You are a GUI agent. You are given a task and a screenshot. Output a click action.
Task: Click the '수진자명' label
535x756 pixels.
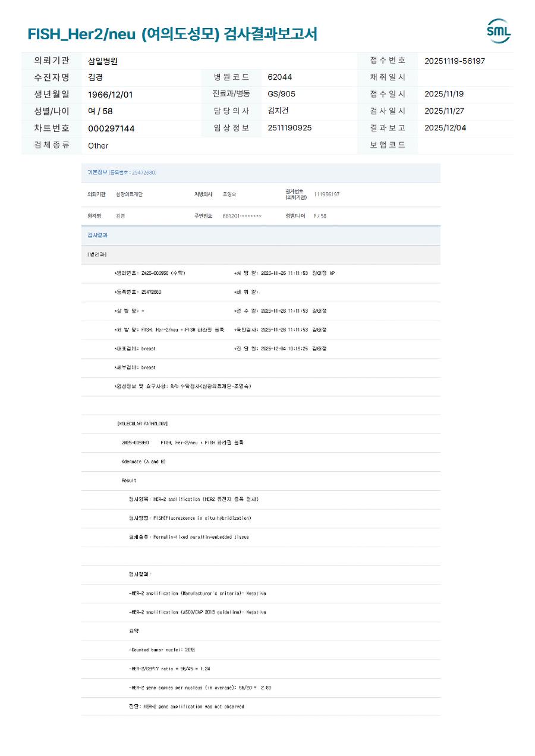(52, 77)
